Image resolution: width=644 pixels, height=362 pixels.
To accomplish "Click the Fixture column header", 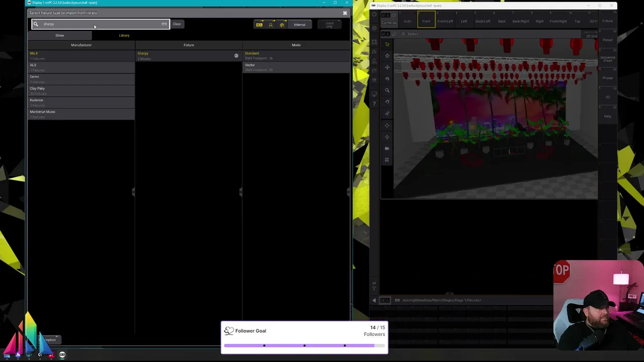I will tap(189, 45).
